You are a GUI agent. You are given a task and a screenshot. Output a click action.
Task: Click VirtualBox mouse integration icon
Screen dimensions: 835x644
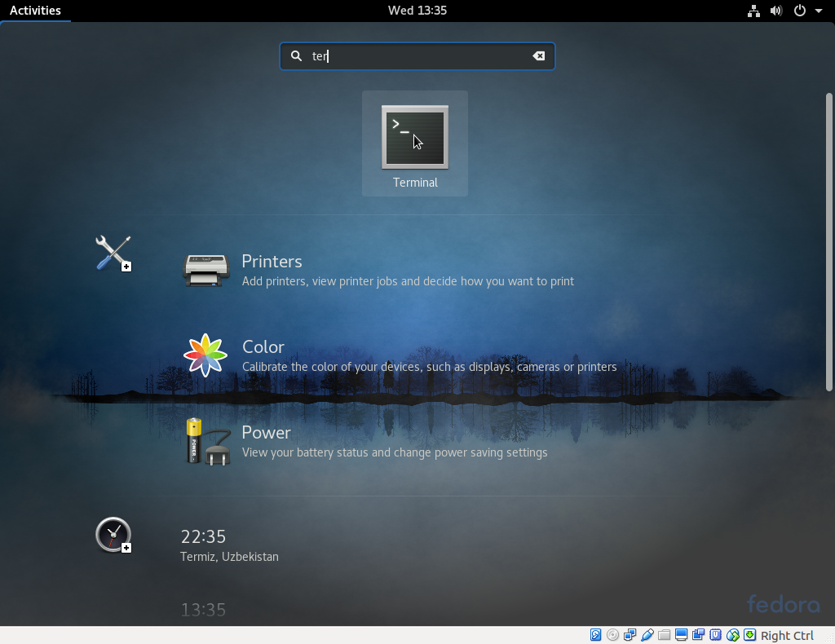733,635
